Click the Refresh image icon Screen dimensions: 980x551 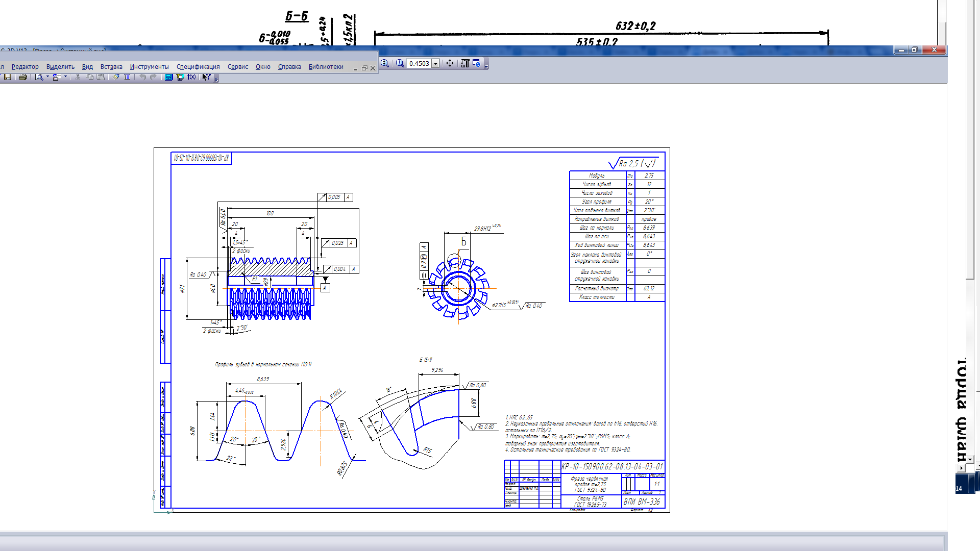[477, 63]
